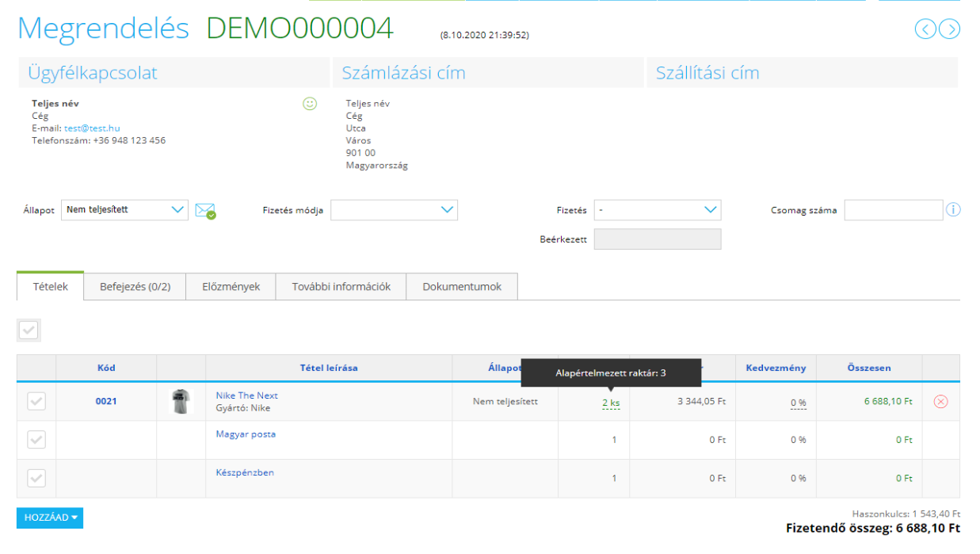Sort by the Kód column header

[x=106, y=368]
